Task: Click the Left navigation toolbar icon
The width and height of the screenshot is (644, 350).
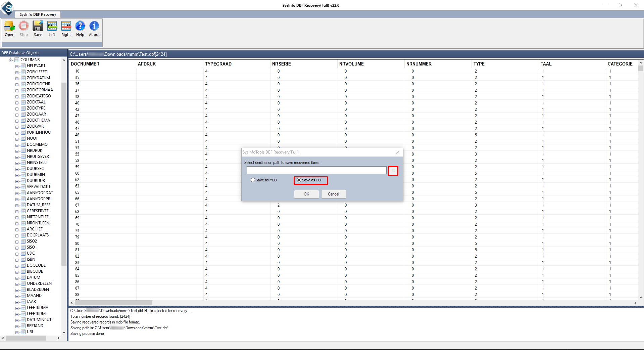Action: (52, 26)
